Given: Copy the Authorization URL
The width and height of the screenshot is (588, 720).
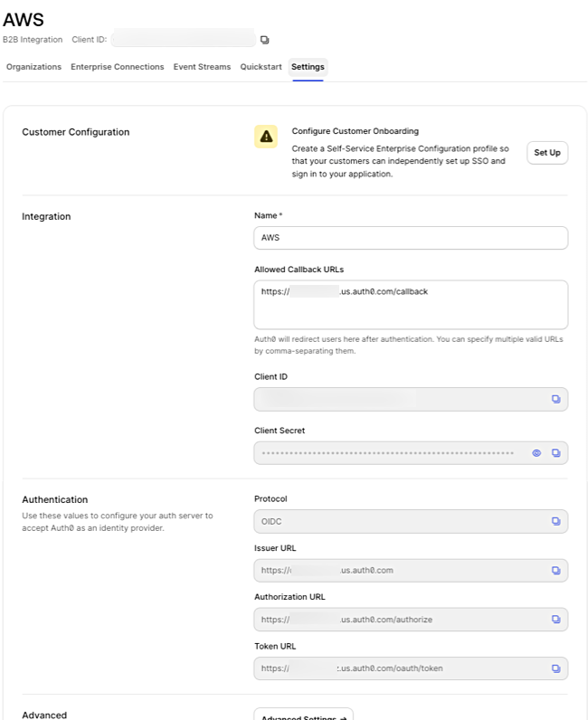Looking at the screenshot, I should tap(555, 620).
